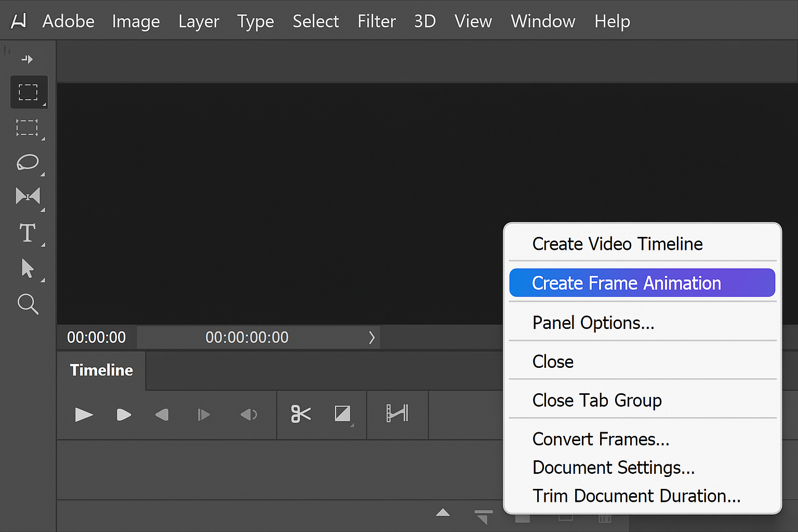Click the upward triangle icon at the Timeline bottom
798x532 pixels.
click(x=443, y=512)
